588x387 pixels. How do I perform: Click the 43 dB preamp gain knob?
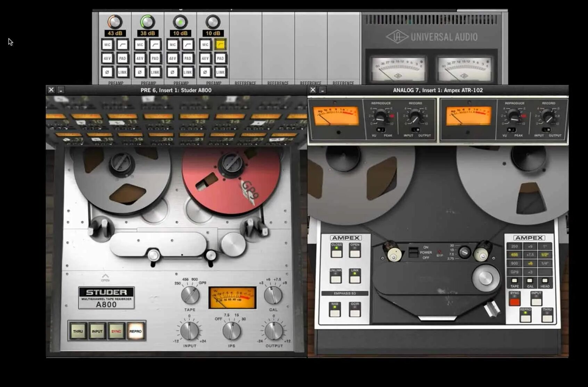(x=115, y=22)
